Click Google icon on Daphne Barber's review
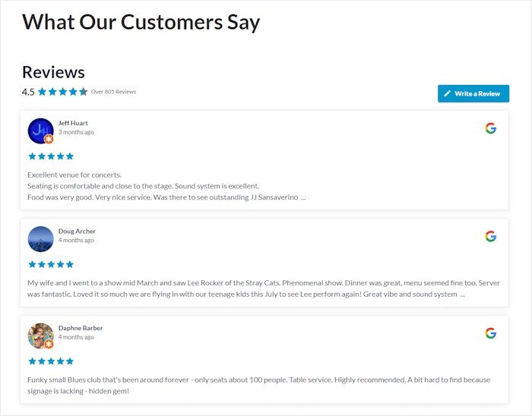532x416 pixels. click(491, 333)
